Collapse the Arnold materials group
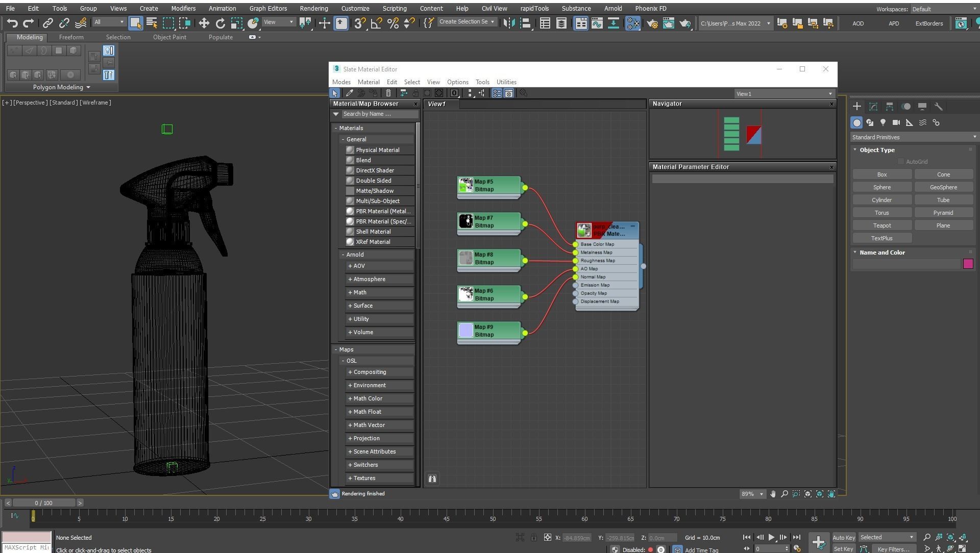Image resolution: width=980 pixels, height=553 pixels. [343, 255]
